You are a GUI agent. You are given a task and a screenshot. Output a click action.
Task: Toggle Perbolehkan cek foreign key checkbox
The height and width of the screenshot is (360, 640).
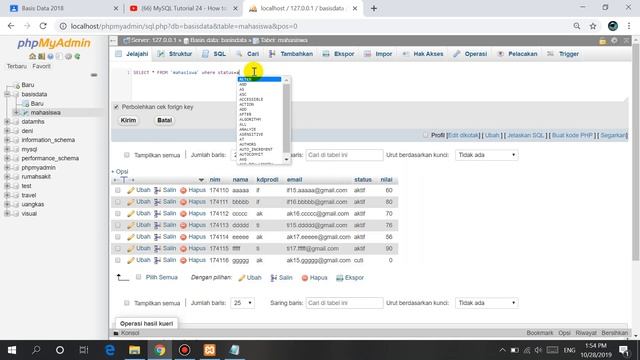pyautogui.click(x=116, y=107)
